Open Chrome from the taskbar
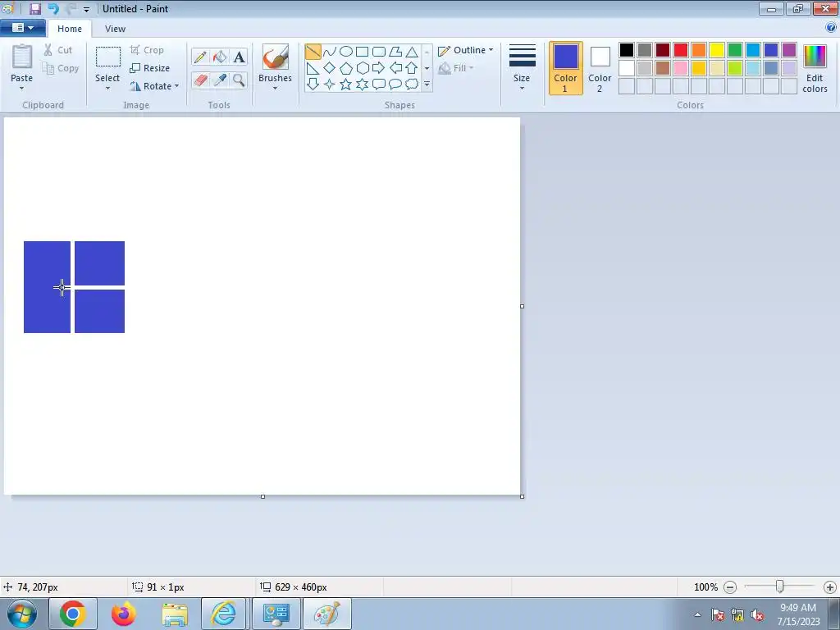This screenshot has width=840, height=630. (73, 614)
